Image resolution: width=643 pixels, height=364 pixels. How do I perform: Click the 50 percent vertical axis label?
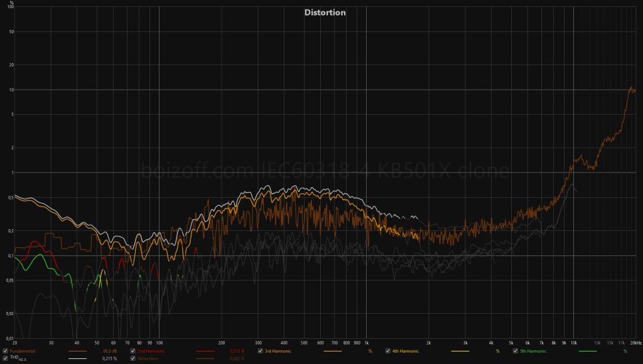coord(11,31)
